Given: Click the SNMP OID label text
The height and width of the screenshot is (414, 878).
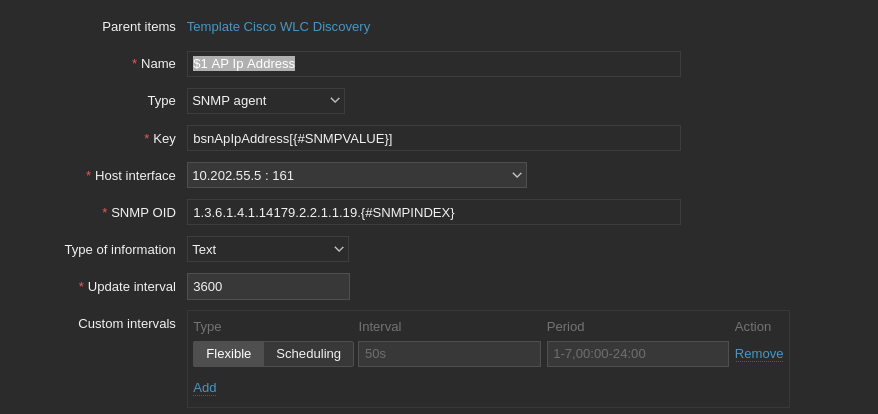Looking at the screenshot, I should [x=143, y=212].
